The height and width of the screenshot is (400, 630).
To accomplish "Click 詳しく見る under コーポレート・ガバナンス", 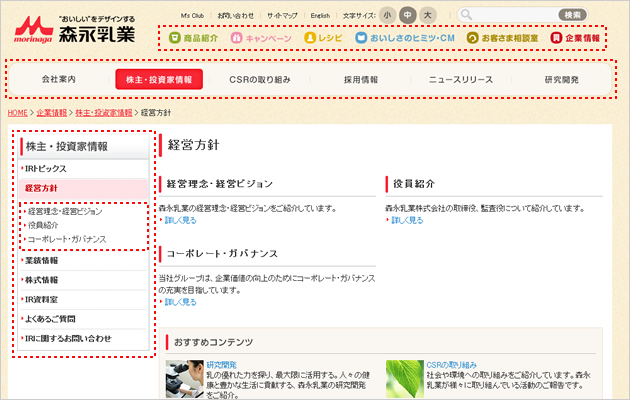I will (180, 302).
